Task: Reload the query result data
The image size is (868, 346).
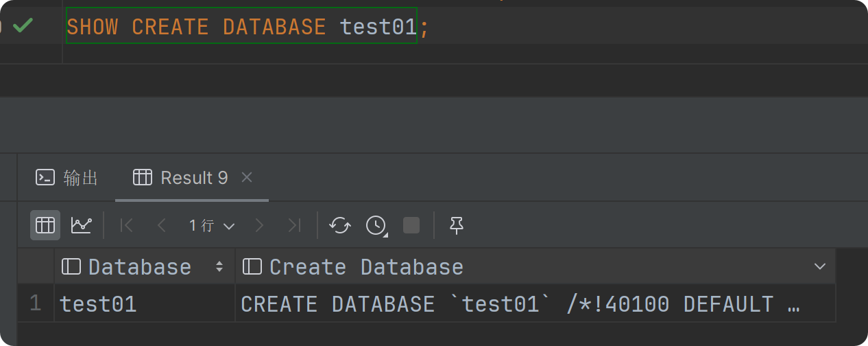Action: coord(340,225)
